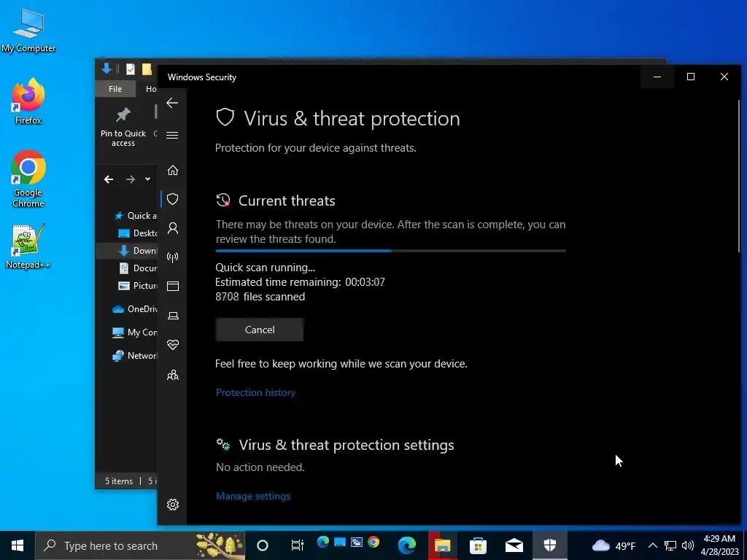Open the Manage settings link
This screenshot has width=747, height=560.
(253, 496)
